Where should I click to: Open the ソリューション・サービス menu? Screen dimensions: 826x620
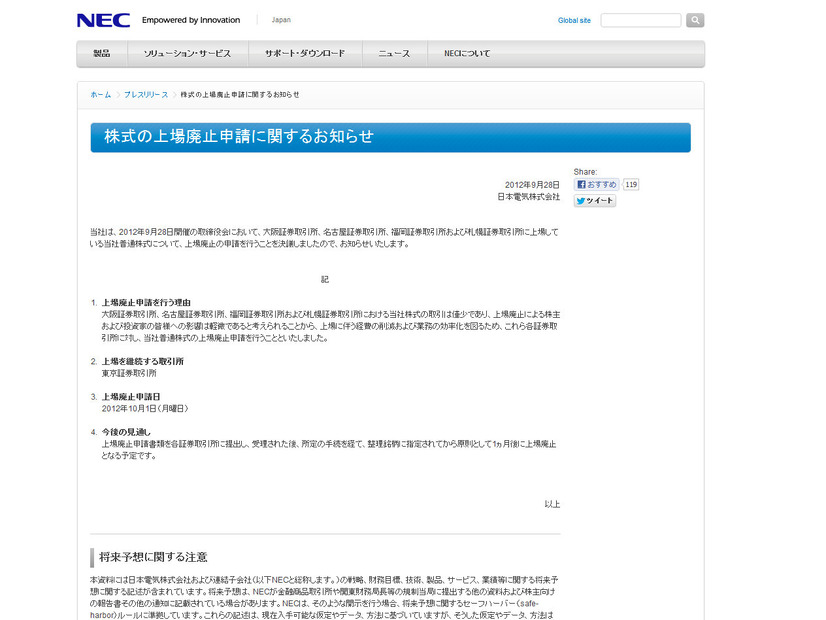[x=188, y=54]
